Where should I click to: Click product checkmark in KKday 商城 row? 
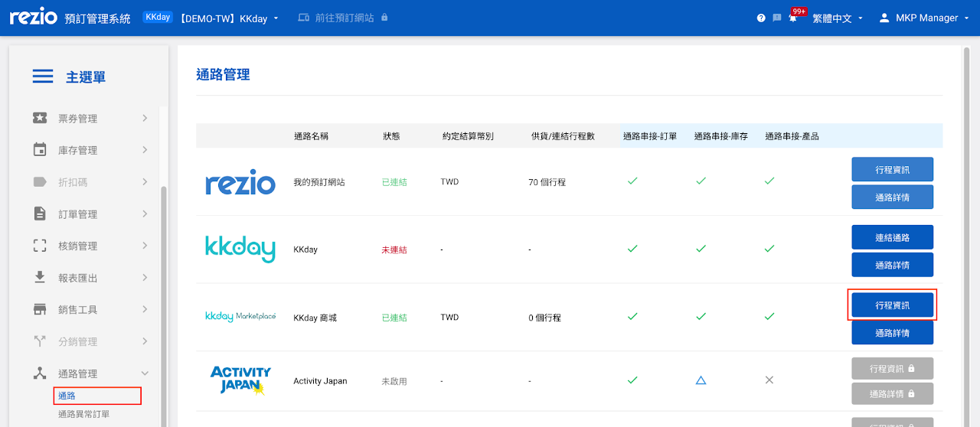pyautogui.click(x=769, y=316)
